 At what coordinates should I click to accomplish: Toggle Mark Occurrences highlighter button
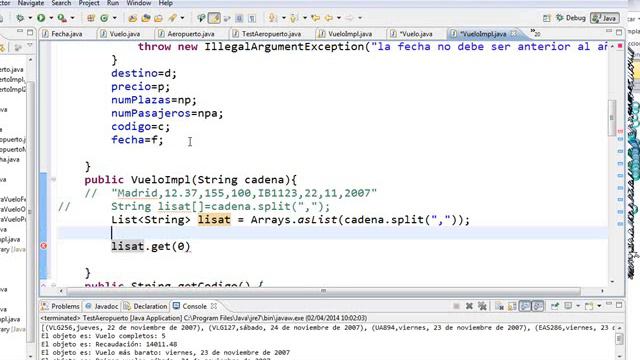214,18
